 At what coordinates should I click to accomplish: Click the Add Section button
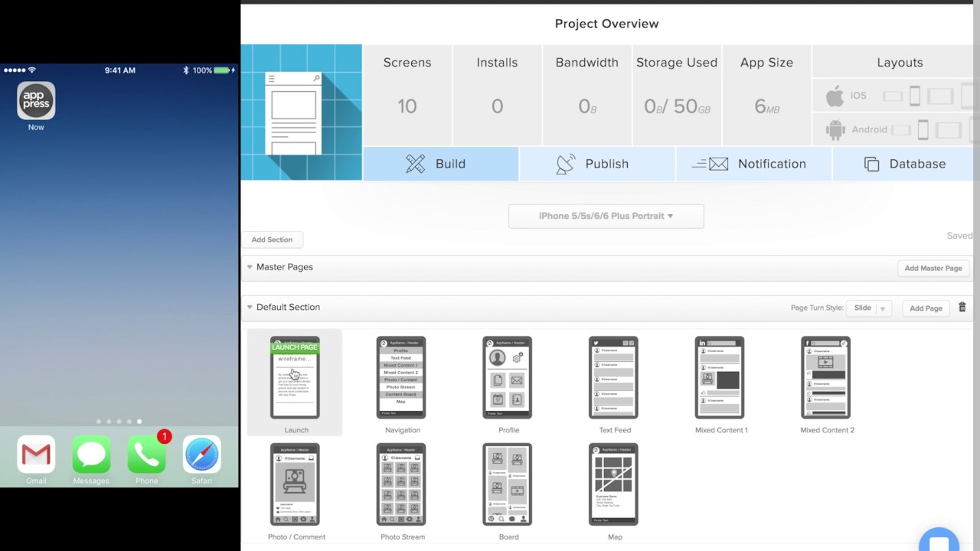pyautogui.click(x=272, y=240)
